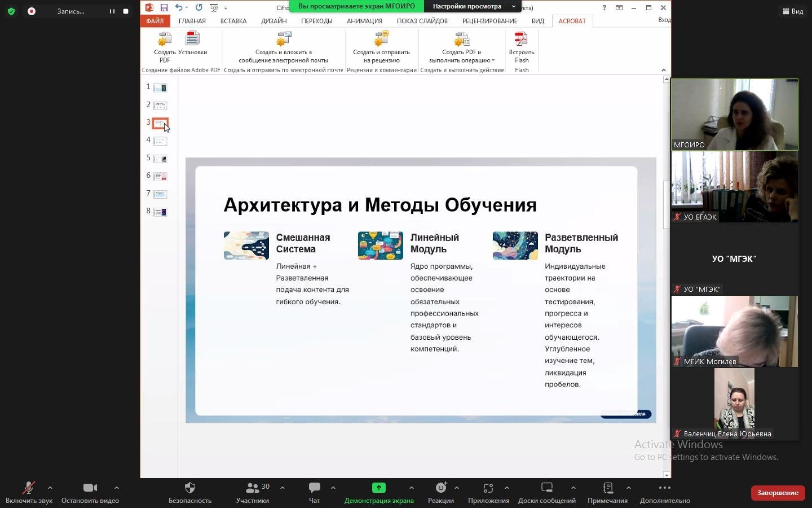Open the Zoom Reactions (Реакции) icon
Viewport: 812px width, 508px height.
(x=441, y=488)
